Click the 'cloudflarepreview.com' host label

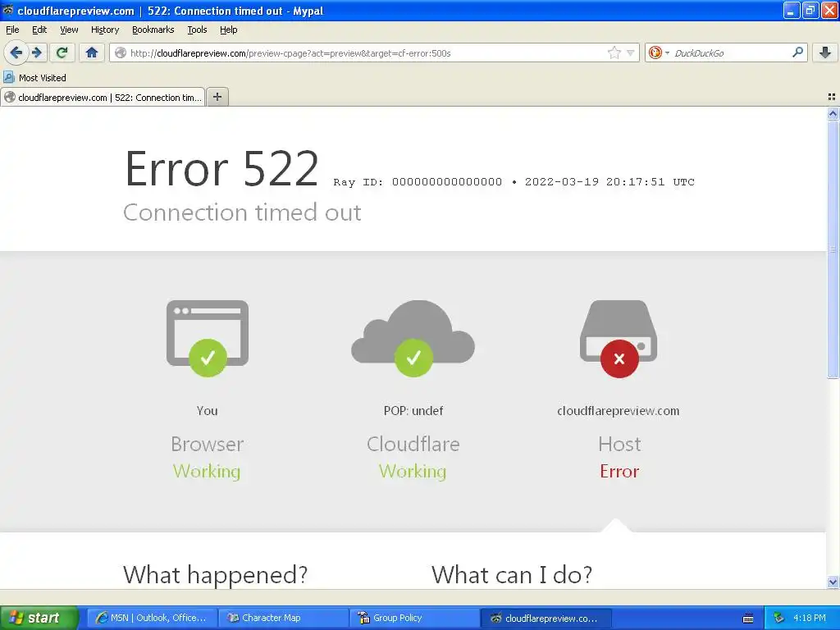click(x=619, y=411)
